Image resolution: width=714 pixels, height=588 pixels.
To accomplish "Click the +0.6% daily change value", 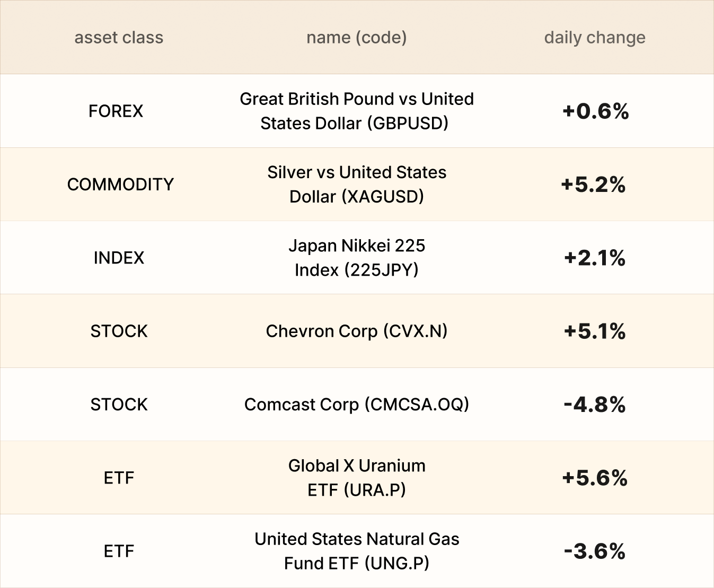I will [595, 111].
